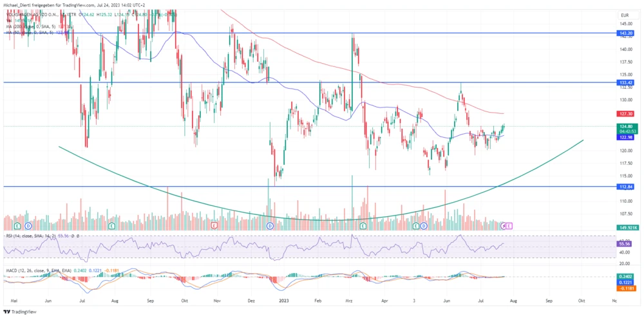Image resolution: width=644 pixels, height=318 pixels.
Task: Click the dividend 'D' marker near May
Action: pos(28,226)
